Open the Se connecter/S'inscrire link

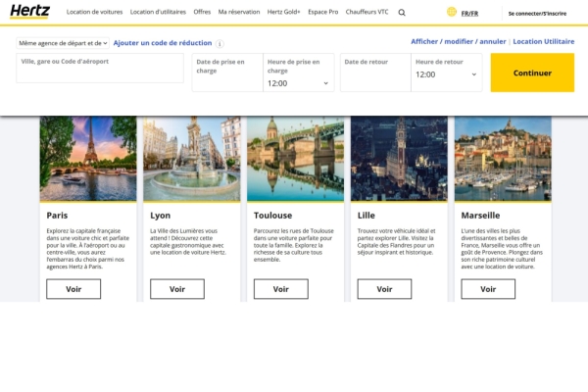tap(536, 13)
